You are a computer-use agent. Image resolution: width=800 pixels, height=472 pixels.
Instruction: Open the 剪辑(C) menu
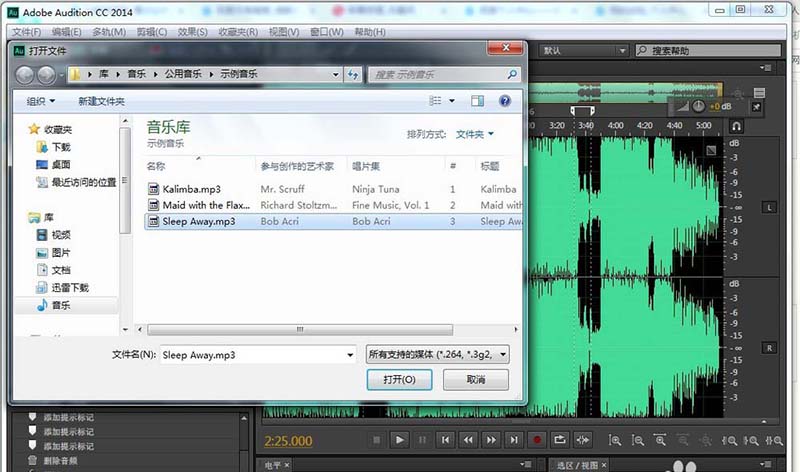pos(152,32)
